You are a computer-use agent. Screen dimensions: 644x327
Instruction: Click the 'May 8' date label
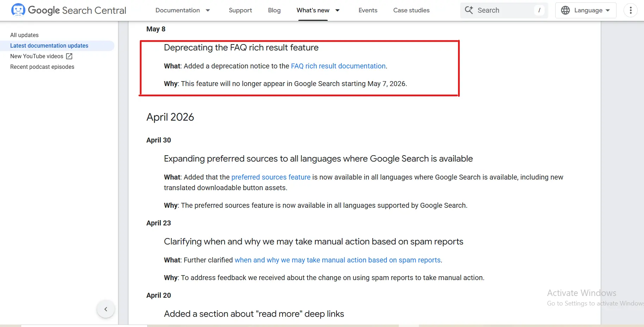(156, 29)
